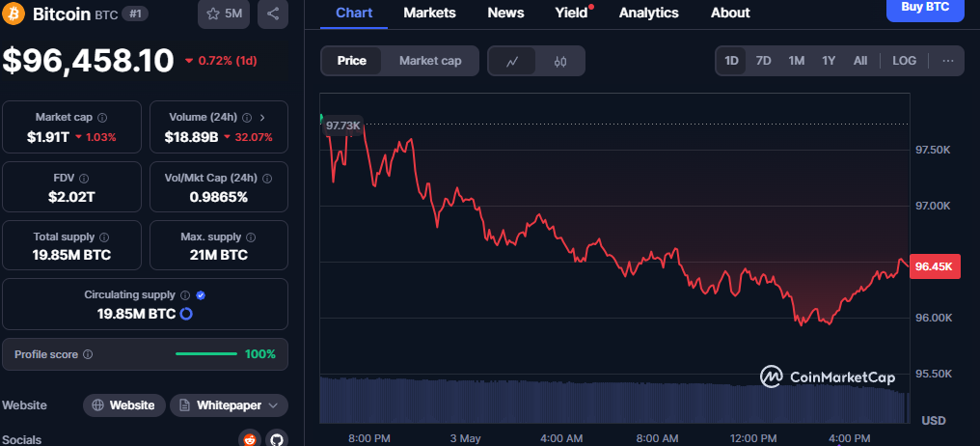This screenshot has width=980, height=446.
Task: Add Bitcoin to watchlist with star button
Action: (x=224, y=14)
